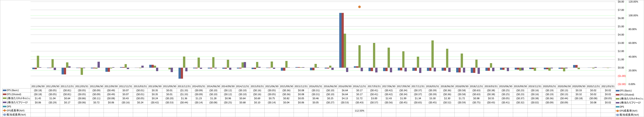Select EPS (Basic) legend key in data table
The height and width of the screenshot is (117, 644).
5,90
